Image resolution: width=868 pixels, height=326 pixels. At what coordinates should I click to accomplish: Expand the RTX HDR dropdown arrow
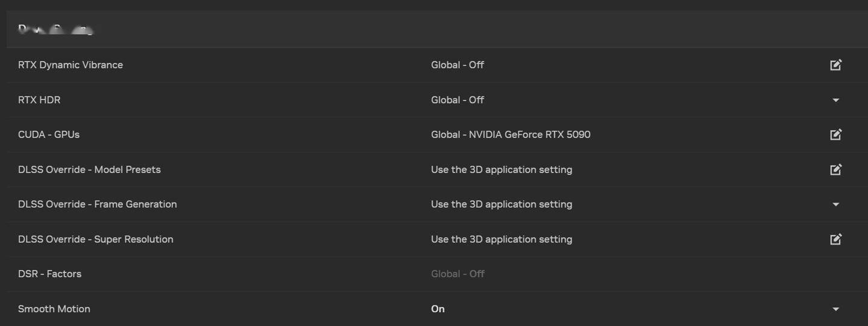click(x=835, y=100)
